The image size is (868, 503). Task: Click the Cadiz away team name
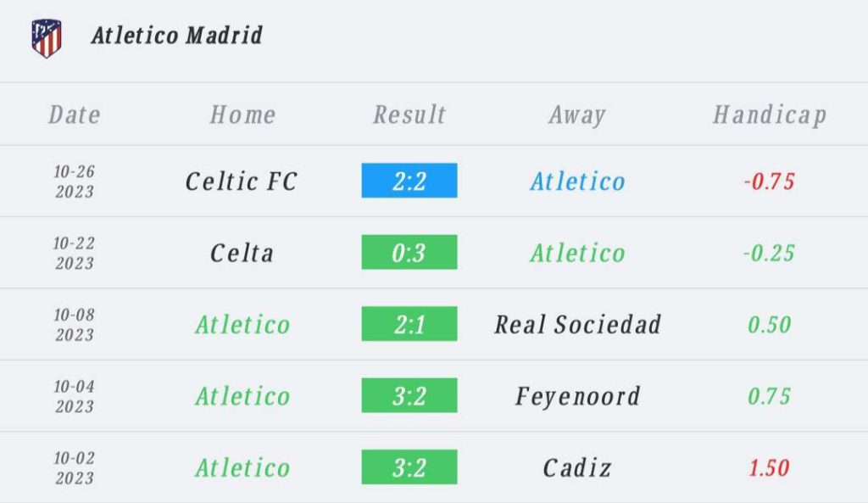click(x=577, y=468)
